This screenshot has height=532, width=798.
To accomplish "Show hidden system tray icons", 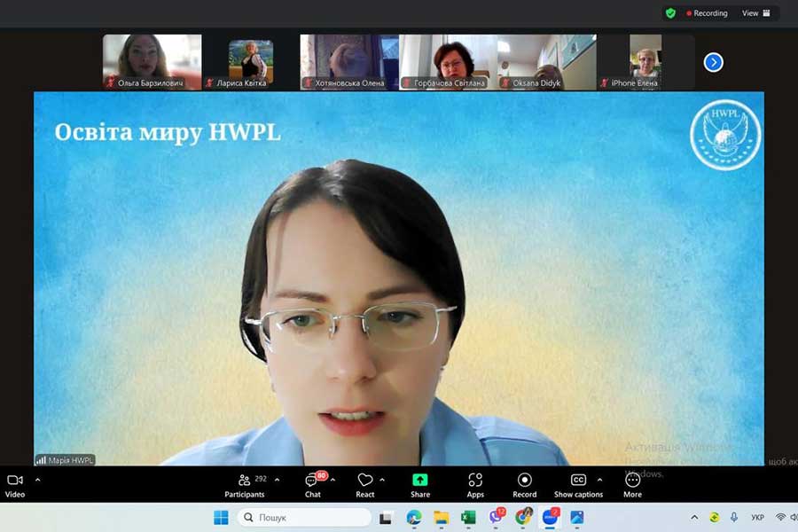I will click(694, 518).
